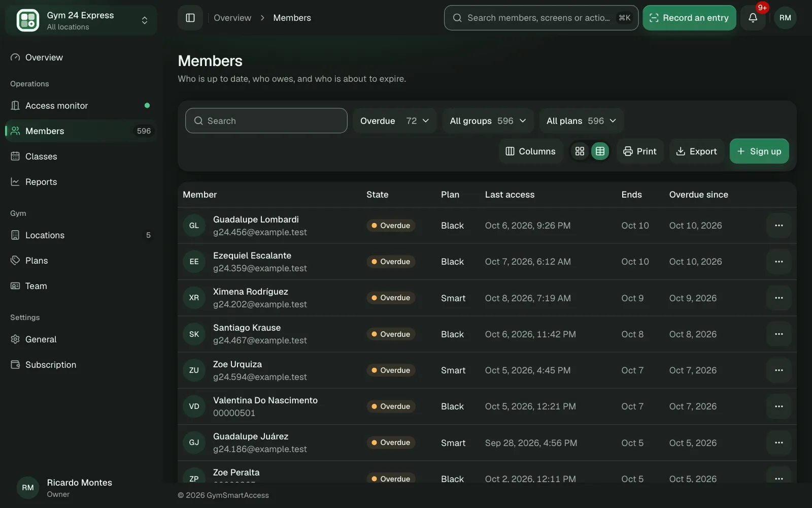Viewport: 812px width, 508px height.
Task: Sort by the Last access column header
Action: [x=510, y=195]
